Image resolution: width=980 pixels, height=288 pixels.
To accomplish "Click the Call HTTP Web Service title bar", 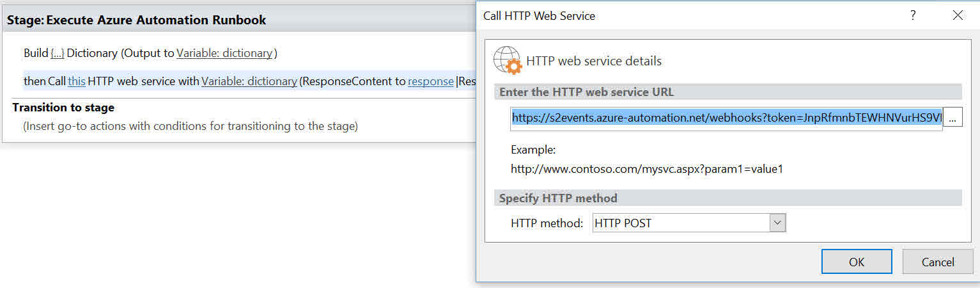I will tap(671, 16).
